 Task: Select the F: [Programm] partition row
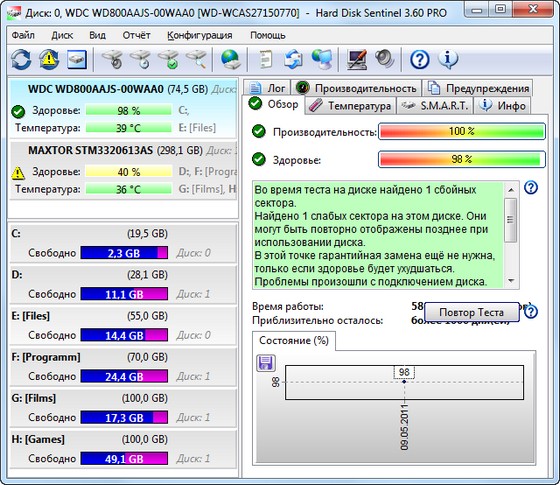pos(123,366)
